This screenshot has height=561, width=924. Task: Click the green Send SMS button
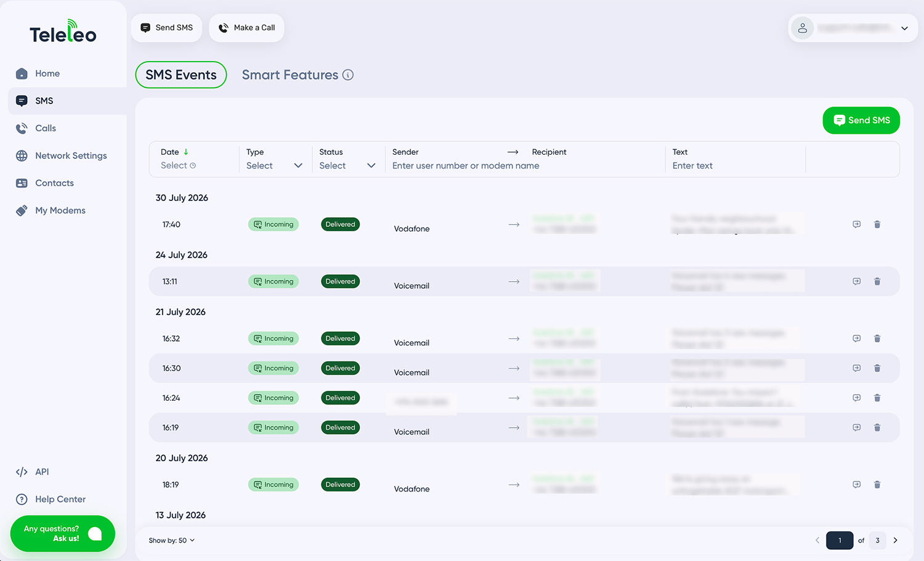pyautogui.click(x=861, y=120)
